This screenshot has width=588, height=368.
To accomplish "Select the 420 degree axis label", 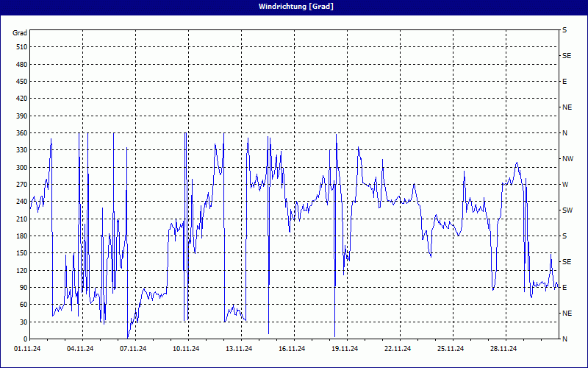I will pos(22,99).
